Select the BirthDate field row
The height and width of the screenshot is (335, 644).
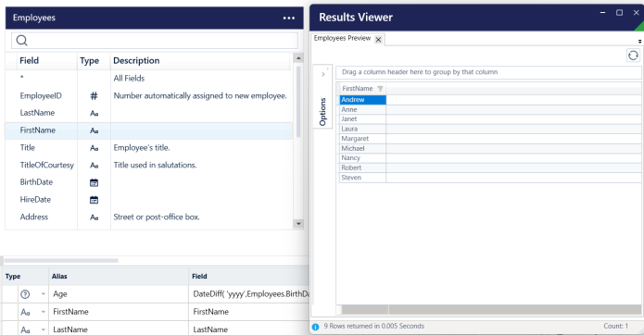point(148,182)
